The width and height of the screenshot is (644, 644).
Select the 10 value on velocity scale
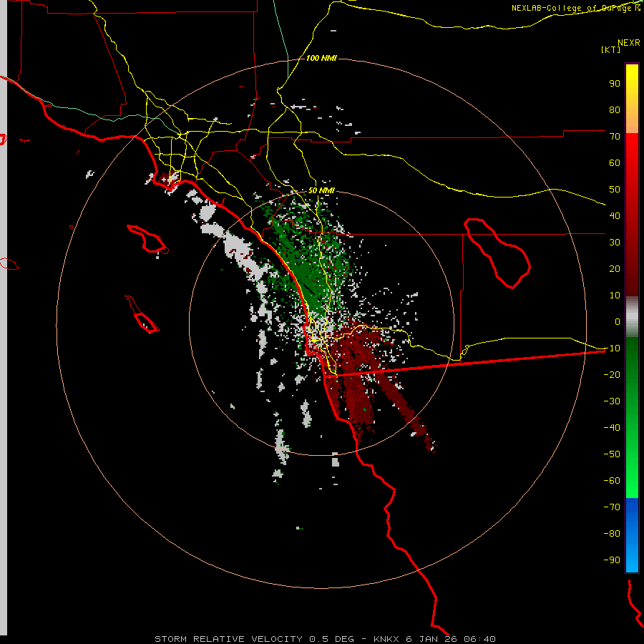[615, 296]
